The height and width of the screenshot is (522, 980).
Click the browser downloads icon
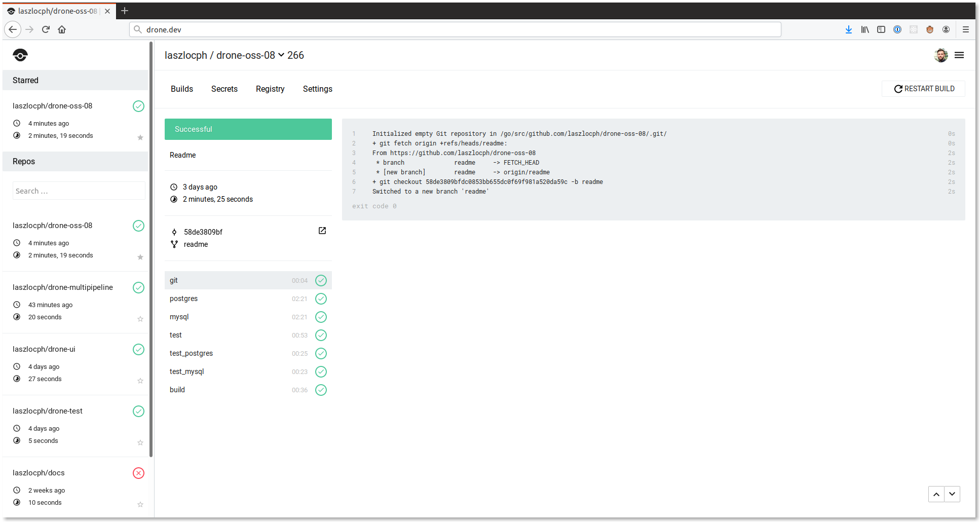point(848,29)
